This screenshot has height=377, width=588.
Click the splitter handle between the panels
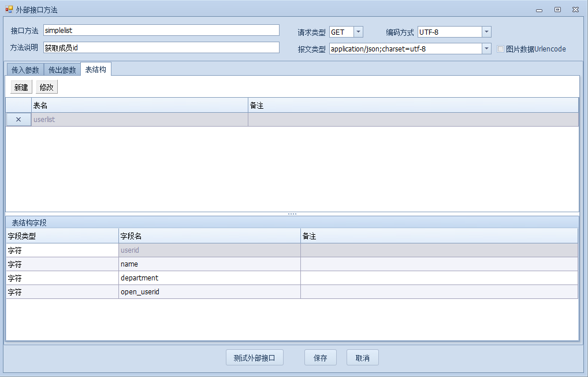coord(292,214)
